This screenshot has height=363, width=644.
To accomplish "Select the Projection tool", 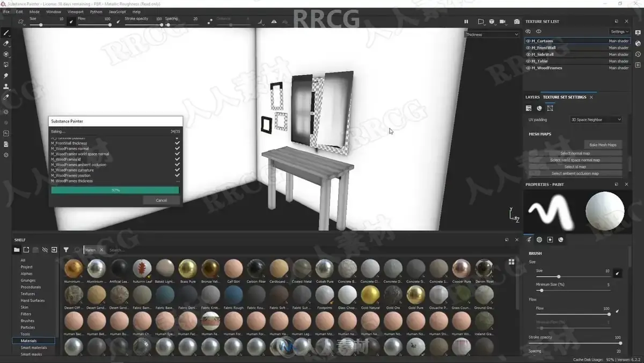I will point(6,54).
